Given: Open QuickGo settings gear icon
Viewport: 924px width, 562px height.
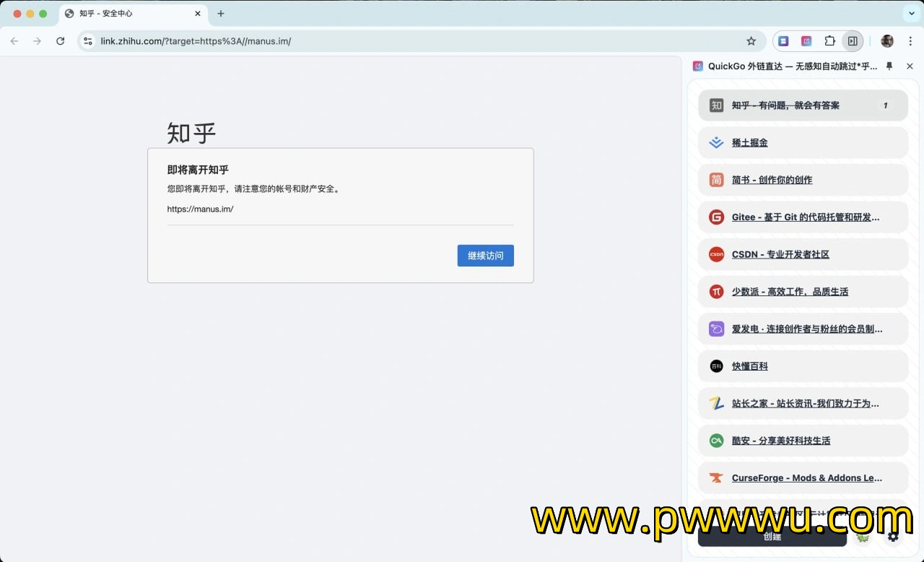Looking at the screenshot, I should [x=894, y=536].
